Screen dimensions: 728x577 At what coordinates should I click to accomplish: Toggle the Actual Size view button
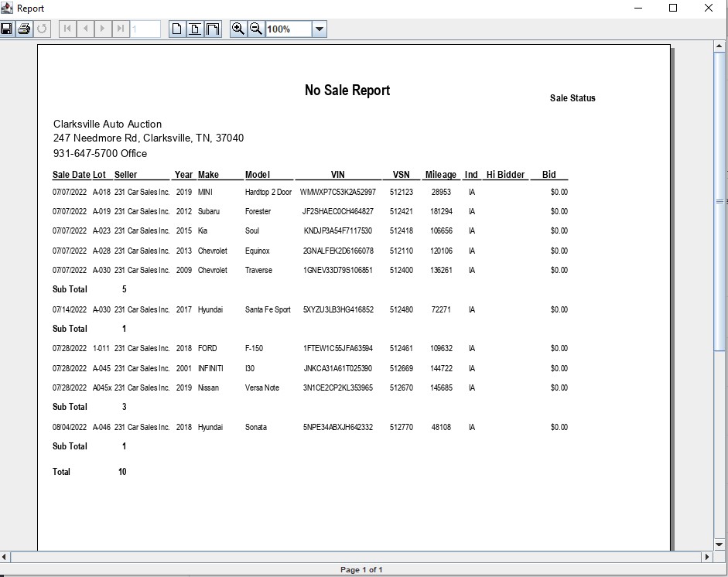click(177, 29)
